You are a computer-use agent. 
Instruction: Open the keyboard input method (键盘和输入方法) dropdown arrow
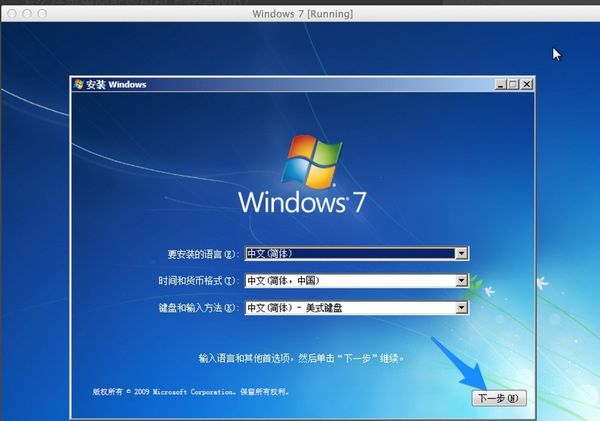click(461, 307)
